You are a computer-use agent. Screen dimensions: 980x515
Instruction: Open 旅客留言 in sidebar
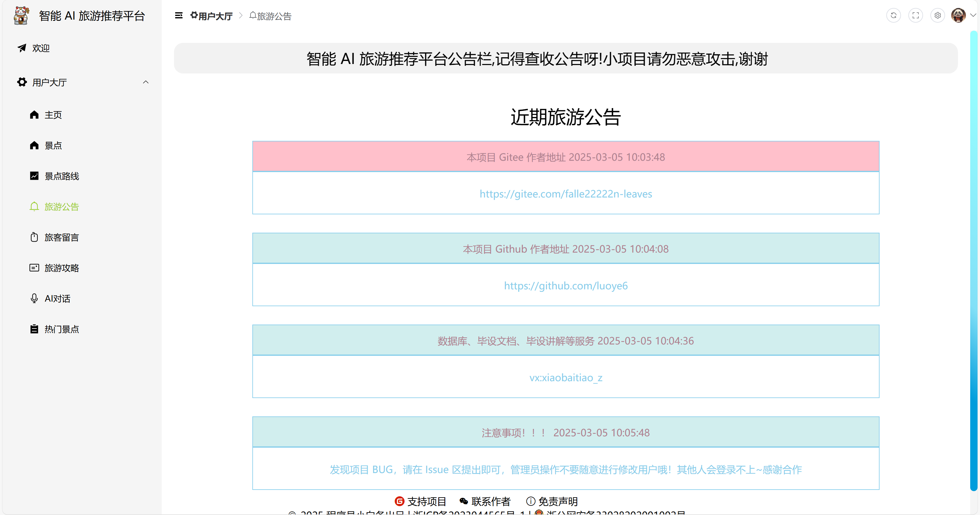[x=61, y=237]
